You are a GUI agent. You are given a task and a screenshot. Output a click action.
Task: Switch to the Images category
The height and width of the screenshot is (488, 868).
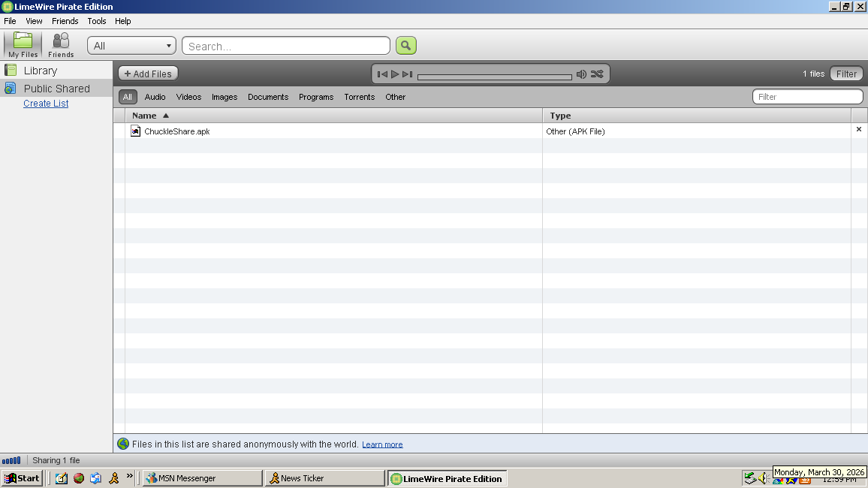(225, 97)
